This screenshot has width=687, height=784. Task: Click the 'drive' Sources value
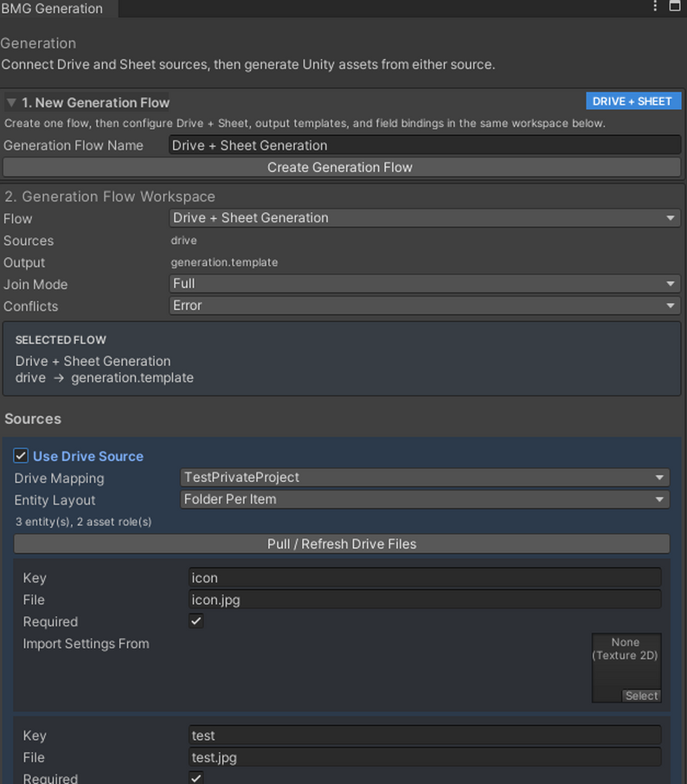pos(183,240)
